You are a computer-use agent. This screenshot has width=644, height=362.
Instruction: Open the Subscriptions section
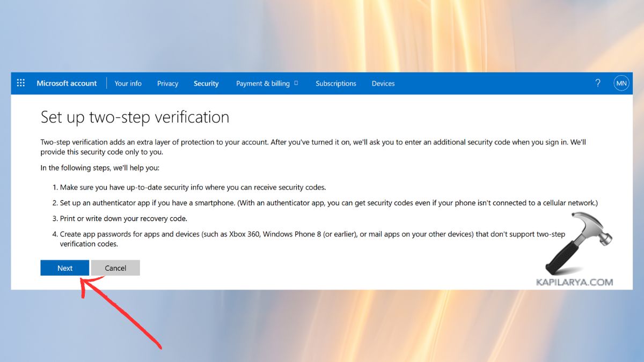coord(336,83)
